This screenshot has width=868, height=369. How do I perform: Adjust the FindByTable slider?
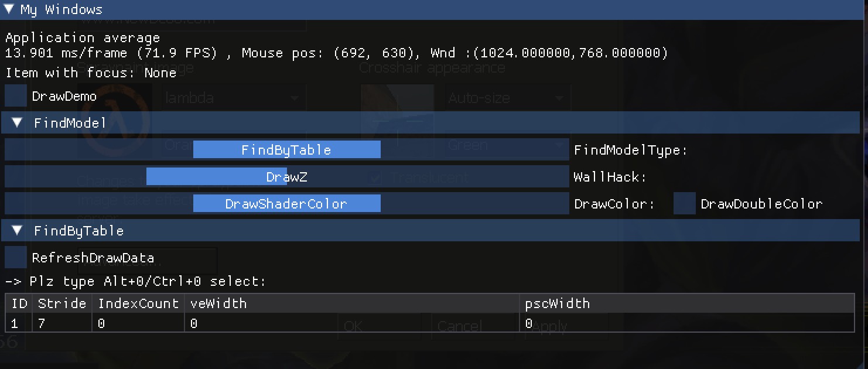pos(286,150)
